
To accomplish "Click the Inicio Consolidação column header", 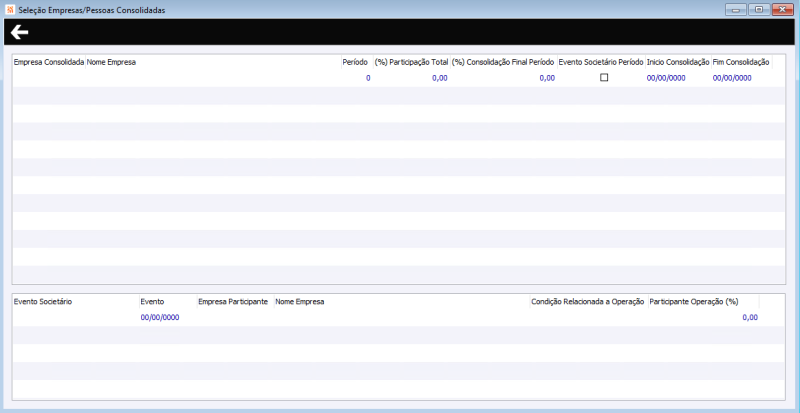I will (x=678, y=62).
